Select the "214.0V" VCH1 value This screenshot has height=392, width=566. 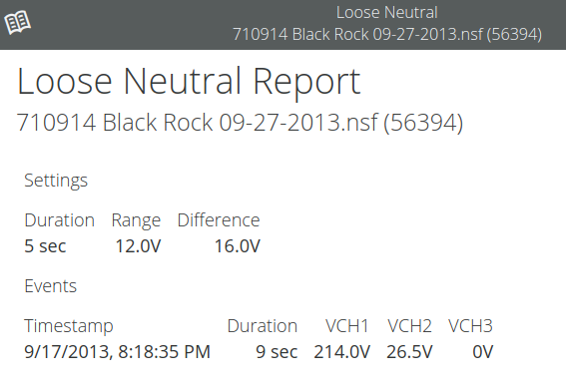(x=341, y=352)
